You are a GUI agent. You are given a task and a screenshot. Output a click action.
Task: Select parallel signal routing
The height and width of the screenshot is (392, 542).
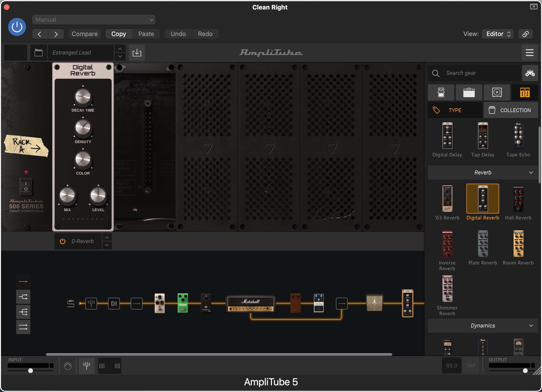(23, 327)
